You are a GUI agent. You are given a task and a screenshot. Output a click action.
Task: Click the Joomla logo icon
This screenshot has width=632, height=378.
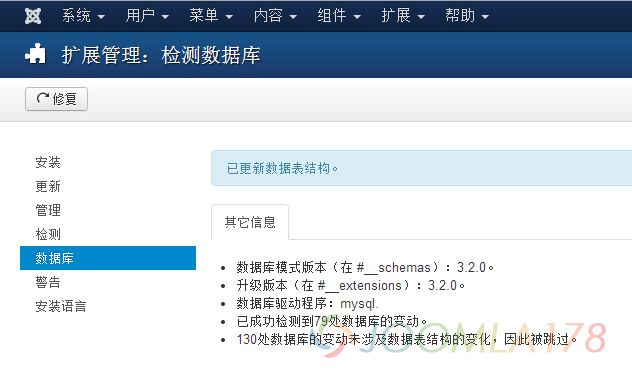pyautogui.click(x=33, y=16)
